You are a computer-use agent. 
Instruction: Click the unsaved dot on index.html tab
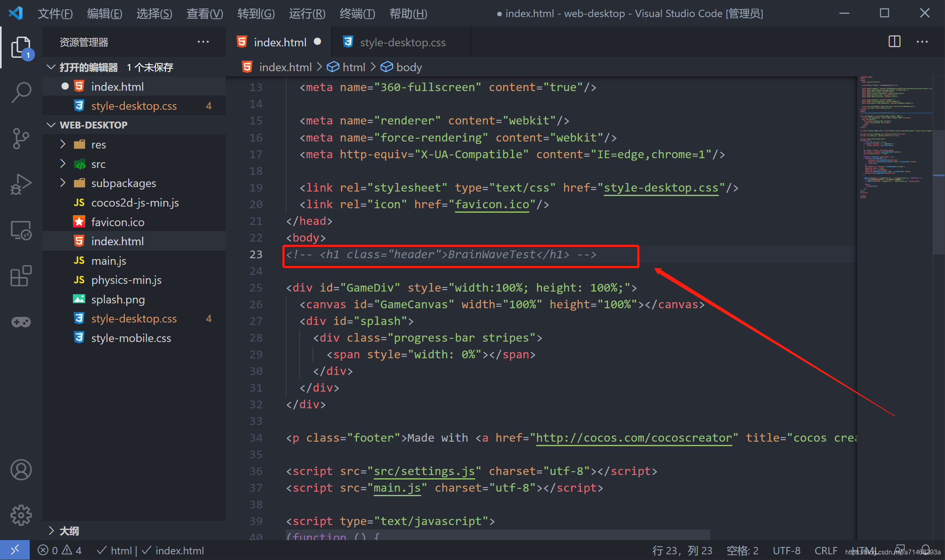coord(317,41)
